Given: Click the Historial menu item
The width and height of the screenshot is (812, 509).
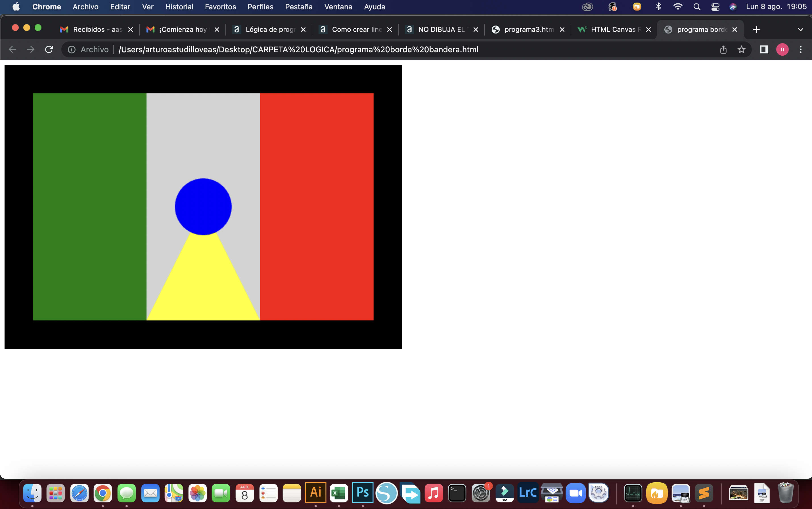Looking at the screenshot, I should tap(178, 7).
